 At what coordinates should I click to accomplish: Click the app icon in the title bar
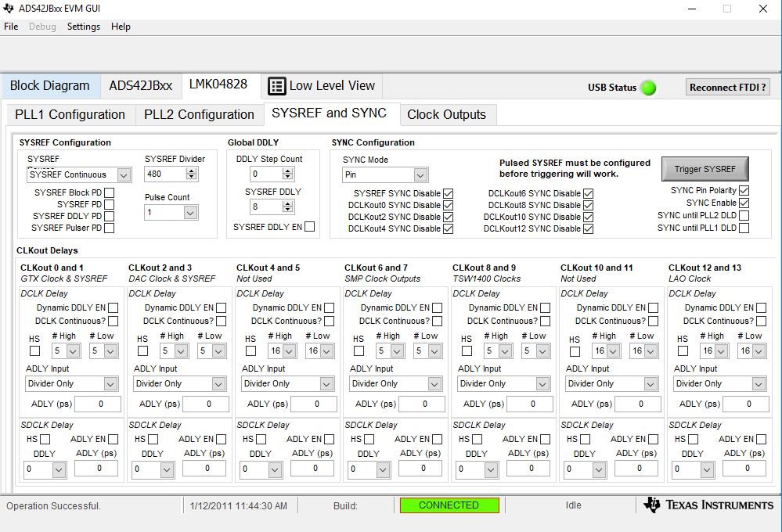pyautogui.click(x=9, y=9)
